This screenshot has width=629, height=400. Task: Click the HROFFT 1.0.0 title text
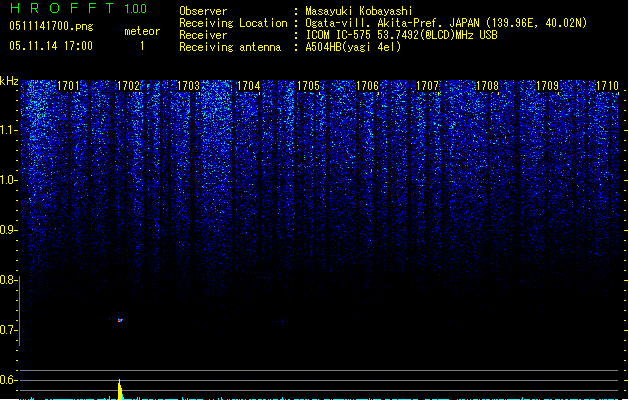point(79,8)
